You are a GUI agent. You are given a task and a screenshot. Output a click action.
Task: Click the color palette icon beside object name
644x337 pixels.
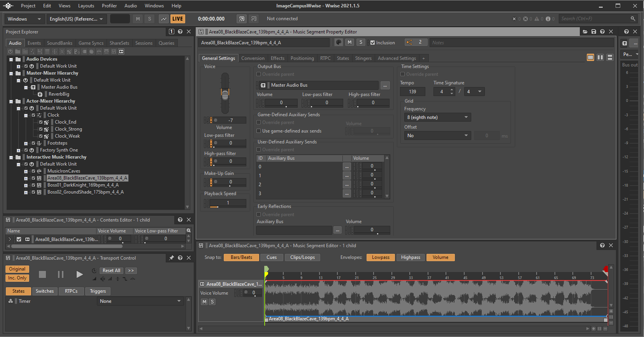coord(339,42)
